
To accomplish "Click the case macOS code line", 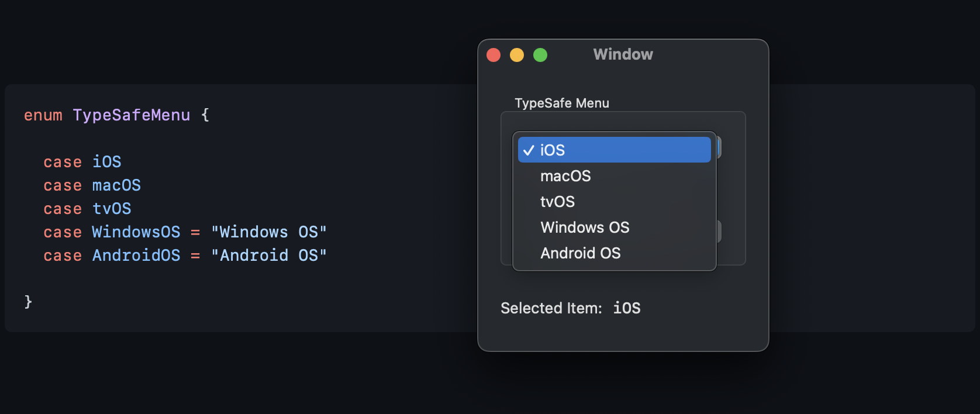I will pos(92,185).
